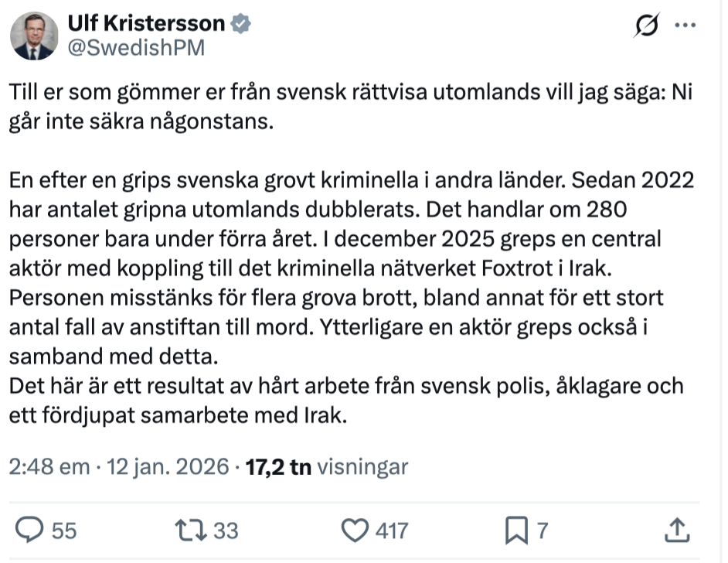Click the reply speech bubble icon

29,530
